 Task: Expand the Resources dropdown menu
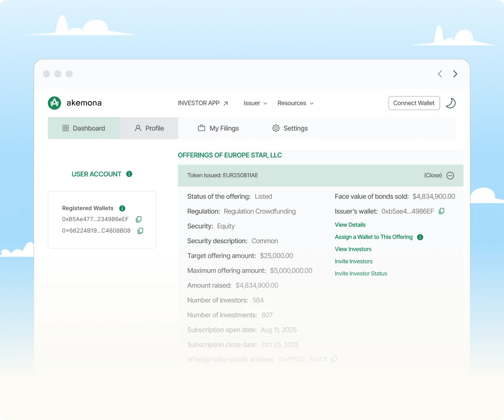click(x=295, y=103)
